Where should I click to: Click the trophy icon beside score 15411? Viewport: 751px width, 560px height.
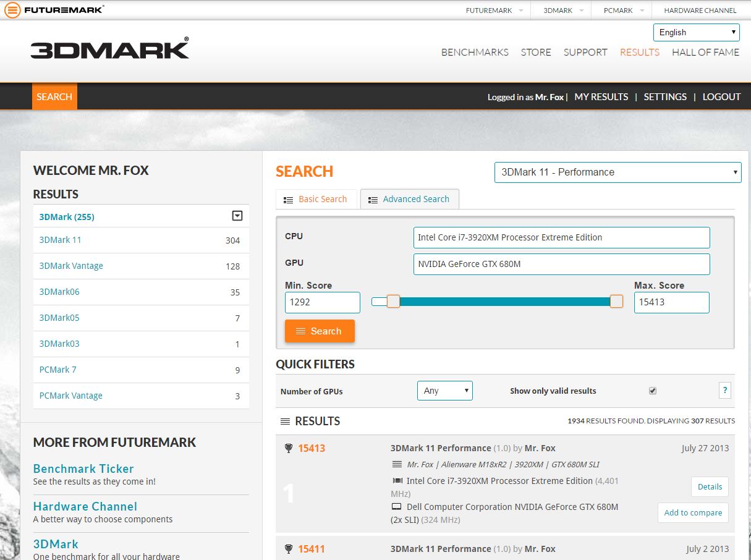pyautogui.click(x=288, y=549)
